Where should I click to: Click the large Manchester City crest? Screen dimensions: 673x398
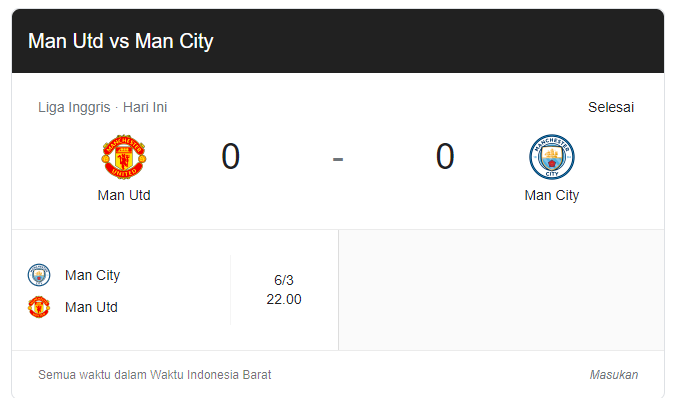(552, 157)
